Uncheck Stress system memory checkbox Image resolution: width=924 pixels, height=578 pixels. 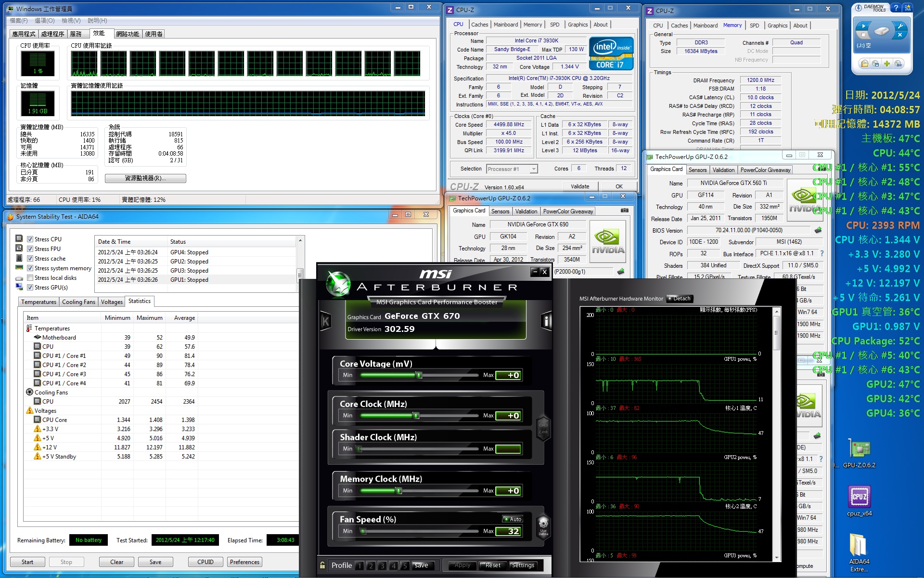click(30, 268)
